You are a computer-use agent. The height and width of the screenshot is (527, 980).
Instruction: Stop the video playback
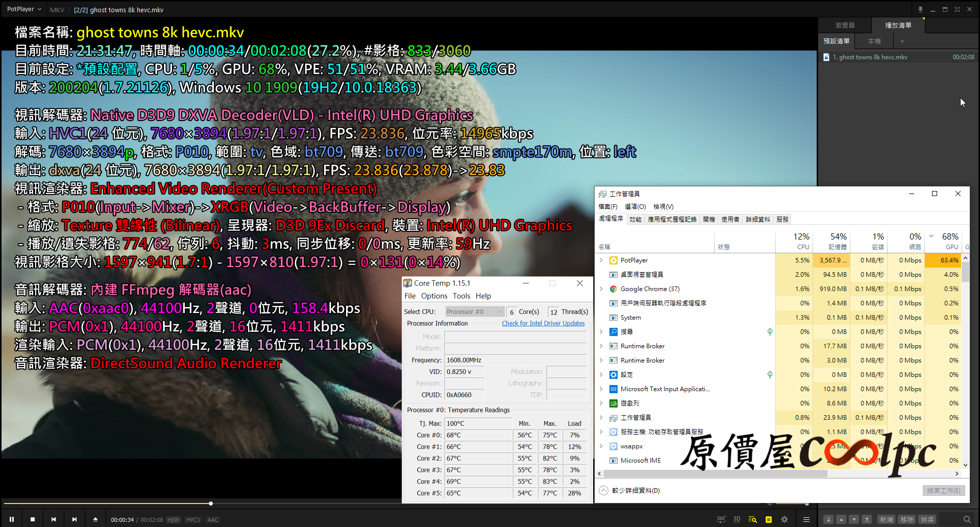pos(33,519)
